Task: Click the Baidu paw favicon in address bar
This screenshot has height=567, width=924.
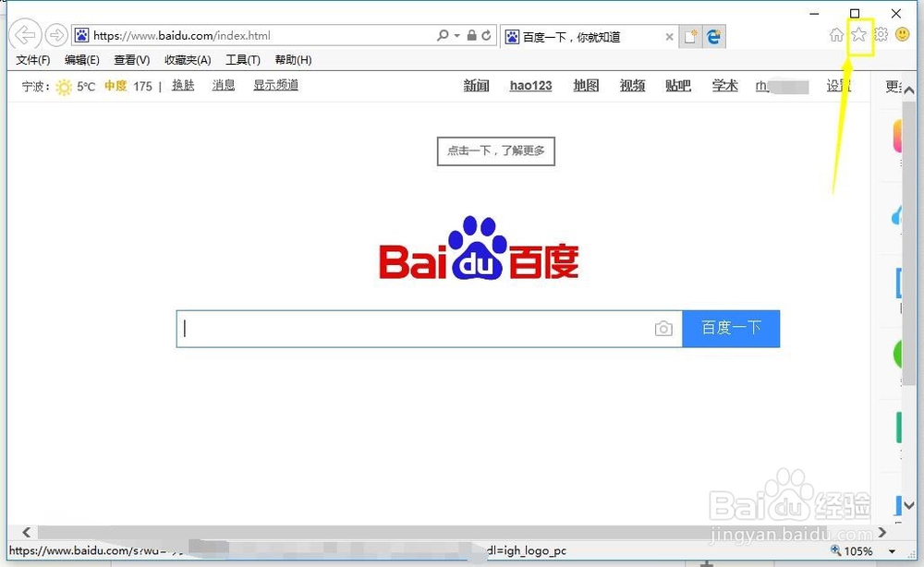Action: point(82,35)
